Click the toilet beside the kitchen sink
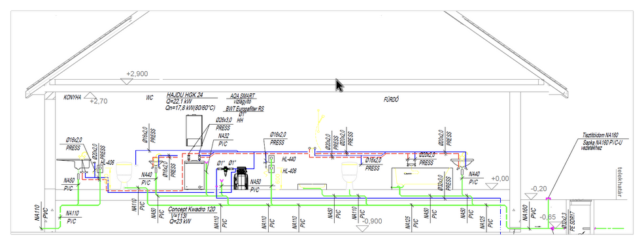Image resolution: width=644 pixels, height=245 pixels. (x=124, y=176)
